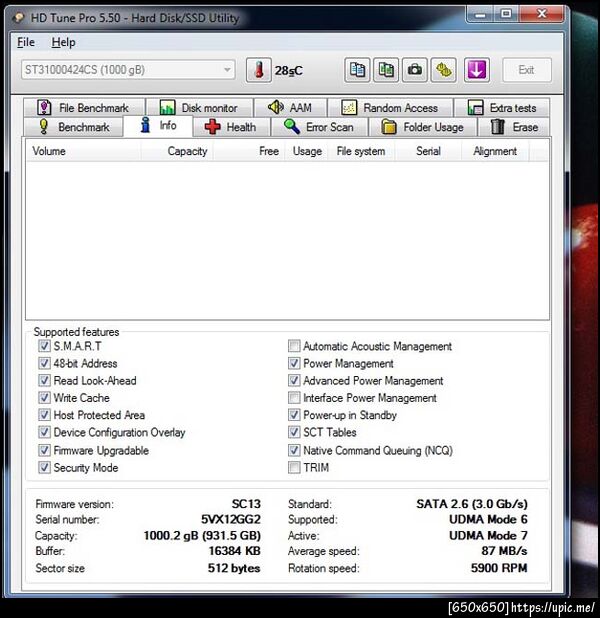The height and width of the screenshot is (618, 600).
Task: Click the HD Tune Pro title bar icon
Action: point(19,18)
